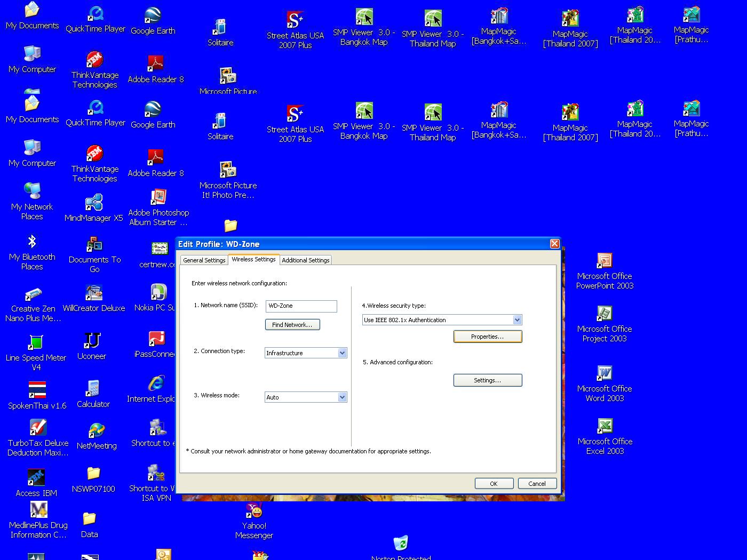The width and height of the screenshot is (747, 560).
Task: Open SpokenThai v1.6 shortcut
Action: point(37,395)
